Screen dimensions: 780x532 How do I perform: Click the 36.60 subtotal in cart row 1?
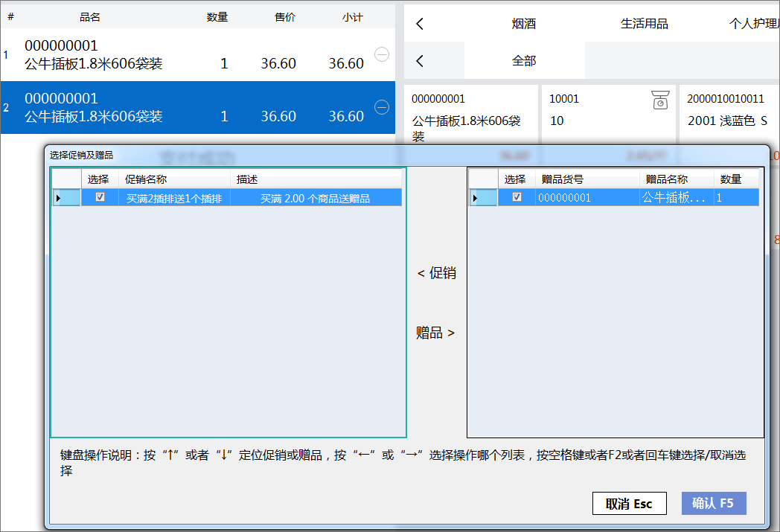pos(346,64)
